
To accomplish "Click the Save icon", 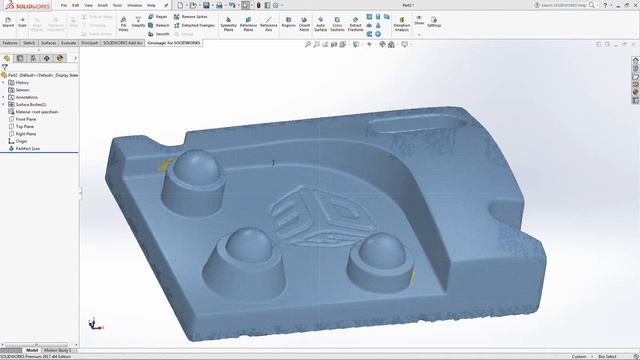I will [x=206, y=5].
